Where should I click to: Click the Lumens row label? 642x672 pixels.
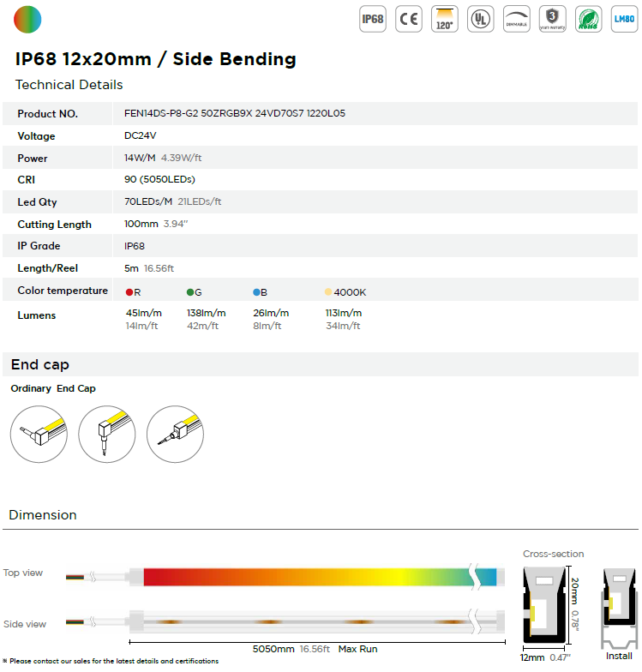(x=36, y=315)
